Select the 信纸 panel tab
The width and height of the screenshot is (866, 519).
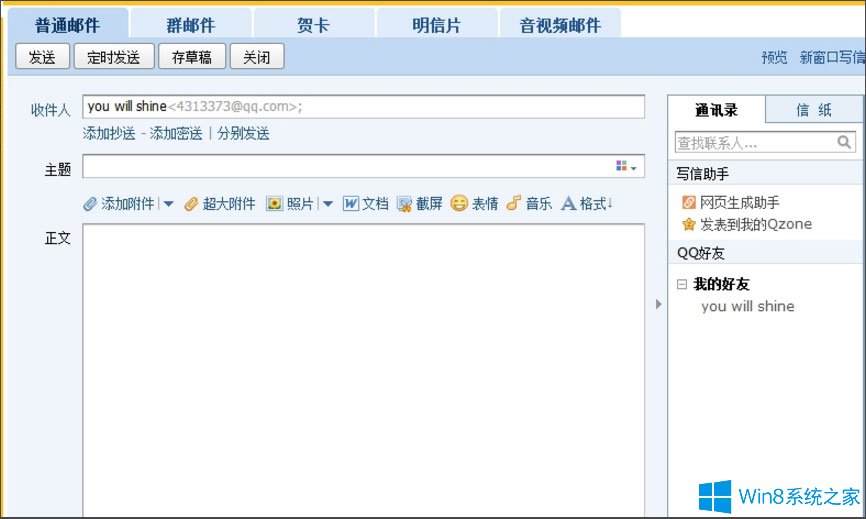814,110
